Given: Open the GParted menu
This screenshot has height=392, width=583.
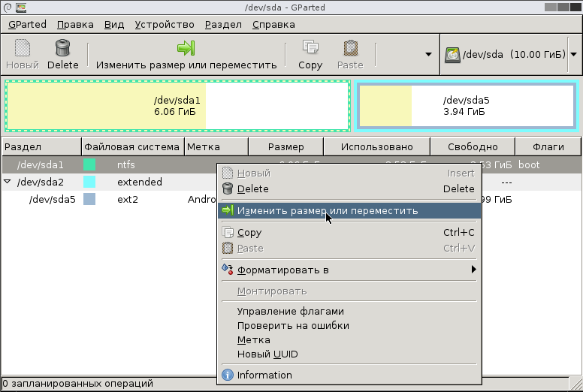Looking at the screenshot, I should 27,25.
